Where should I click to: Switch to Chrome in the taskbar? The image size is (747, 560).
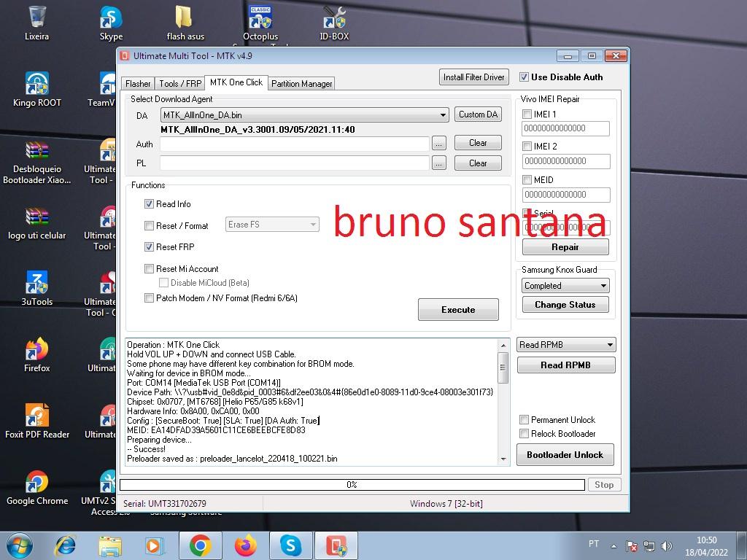click(200, 545)
